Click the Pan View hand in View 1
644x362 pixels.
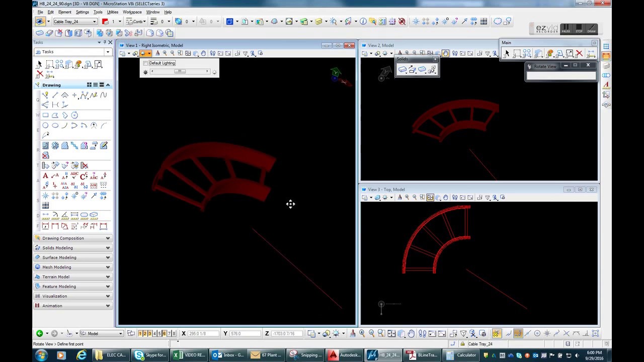(203, 53)
